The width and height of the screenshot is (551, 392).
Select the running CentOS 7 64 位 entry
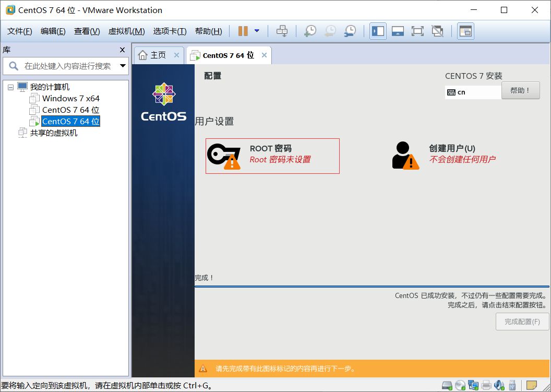71,121
